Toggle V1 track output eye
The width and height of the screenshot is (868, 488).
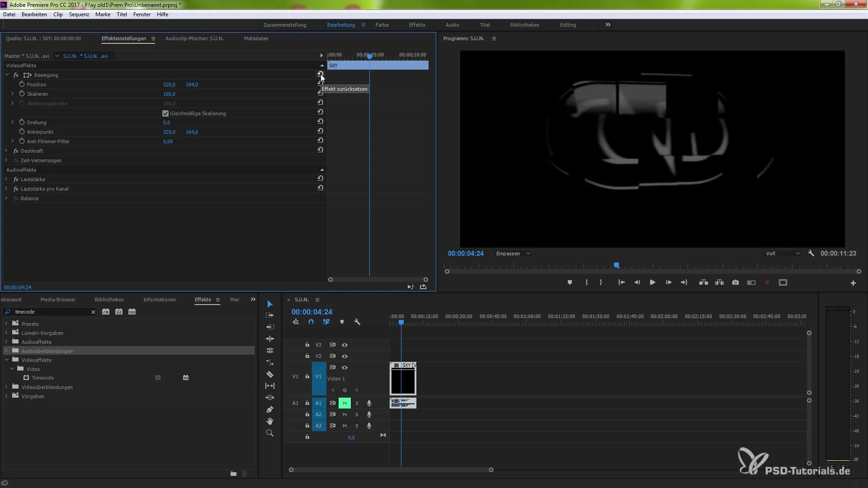[344, 367]
